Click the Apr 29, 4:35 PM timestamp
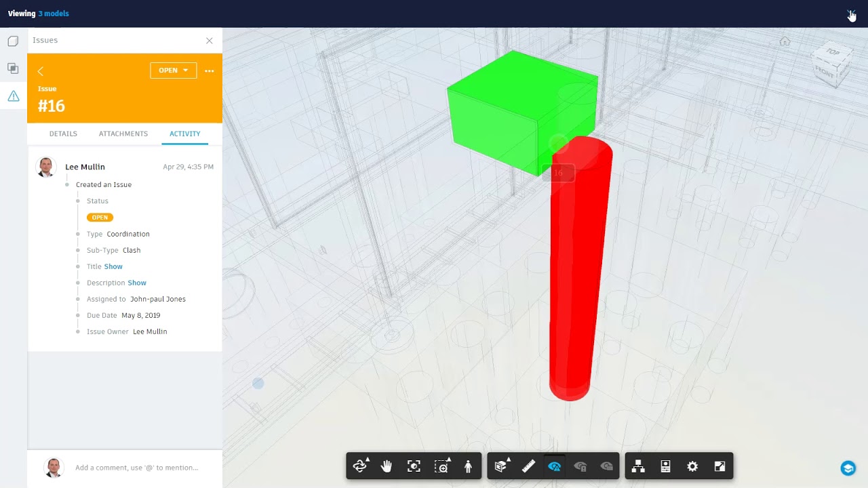The width and height of the screenshot is (868, 488). pos(189,167)
